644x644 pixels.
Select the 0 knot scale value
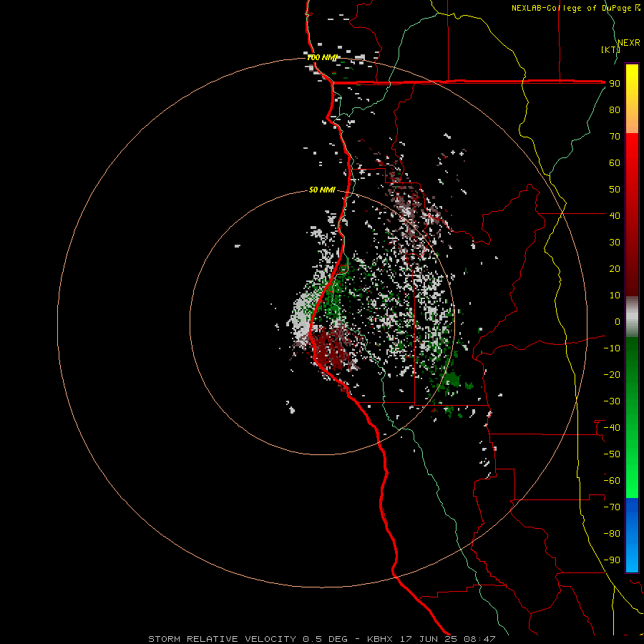[618, 321]
